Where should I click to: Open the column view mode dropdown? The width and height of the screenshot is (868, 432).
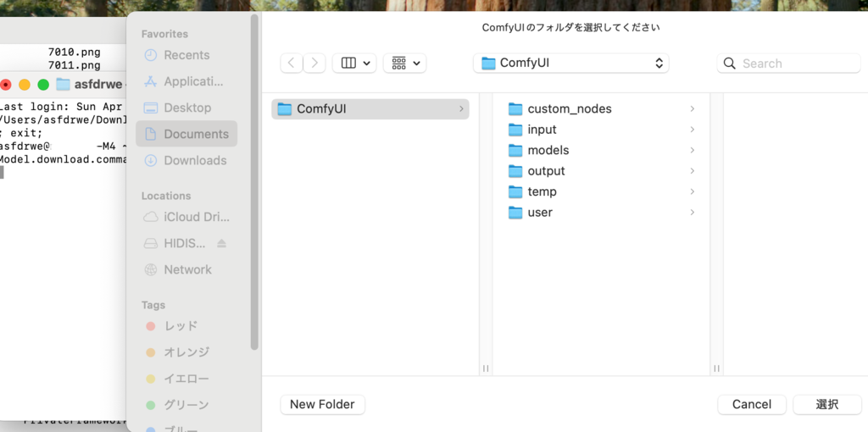point(354,63)
